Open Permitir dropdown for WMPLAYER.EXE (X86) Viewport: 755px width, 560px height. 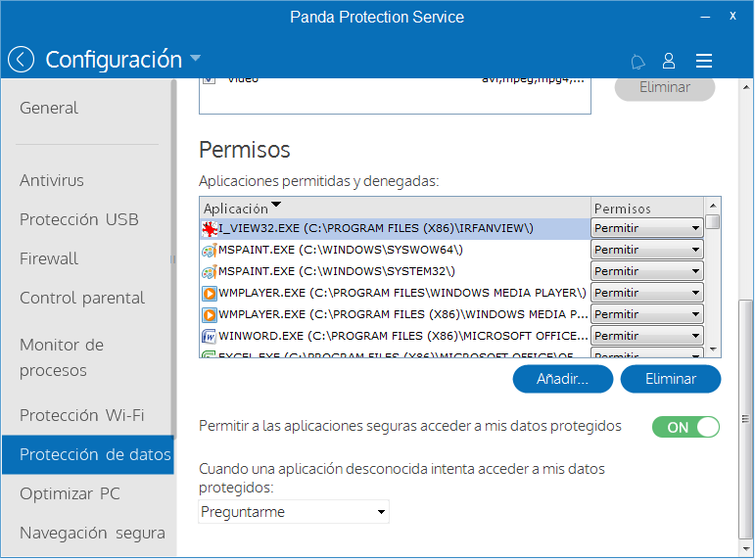(x=647, y=314)
